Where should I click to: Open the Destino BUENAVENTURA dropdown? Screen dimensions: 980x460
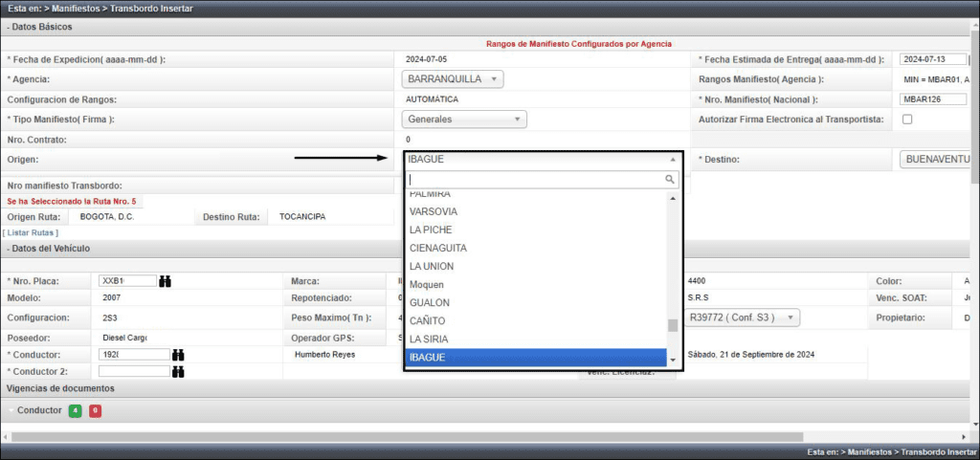click(x=937, y=159)
